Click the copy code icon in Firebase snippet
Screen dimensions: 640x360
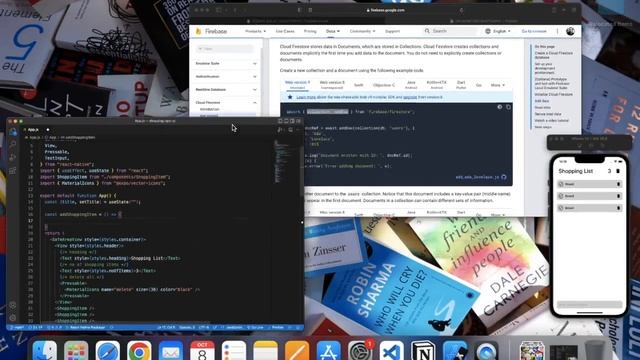(508, 107)
